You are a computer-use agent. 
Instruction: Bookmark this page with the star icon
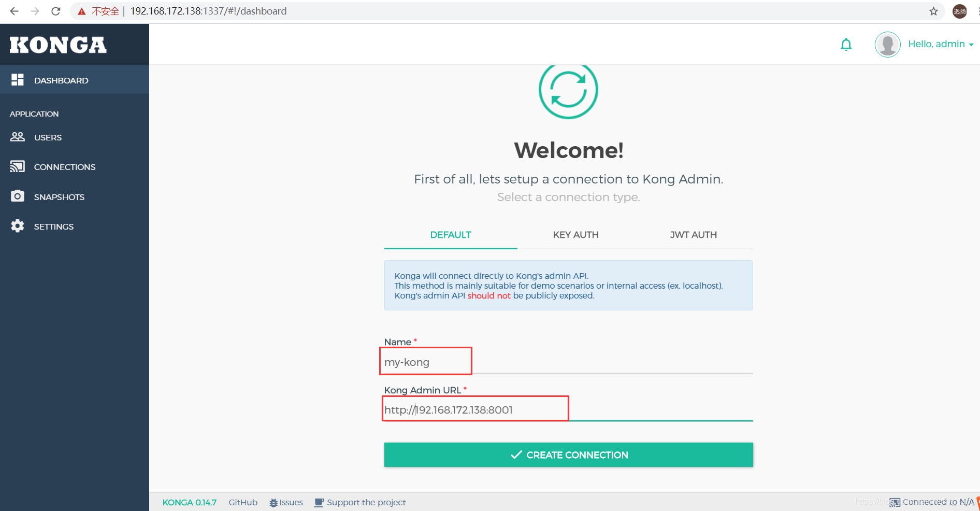click(x=933, y=11)
